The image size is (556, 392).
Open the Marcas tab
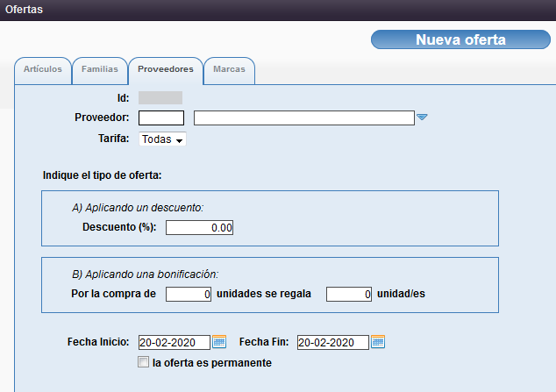click(229, 70)
